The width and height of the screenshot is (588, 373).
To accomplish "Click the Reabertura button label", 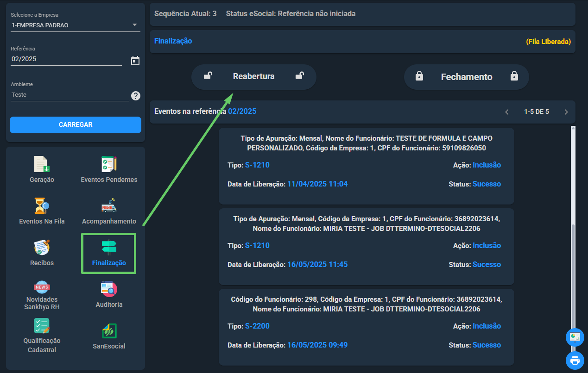I will [253, 77].
